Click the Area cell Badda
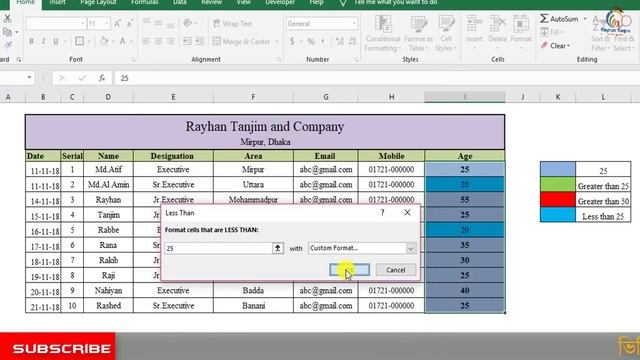This screenshot has width=640, height=360. (253, 290)
